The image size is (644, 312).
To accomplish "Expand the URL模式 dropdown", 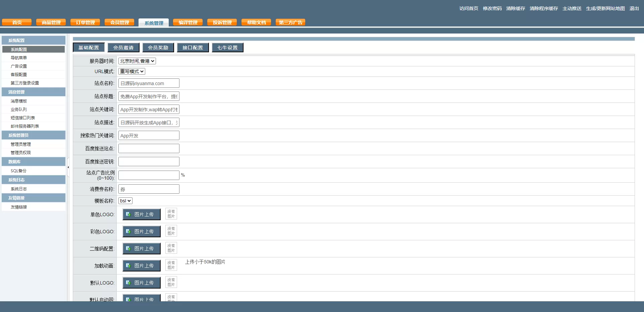I will (131, 71).
